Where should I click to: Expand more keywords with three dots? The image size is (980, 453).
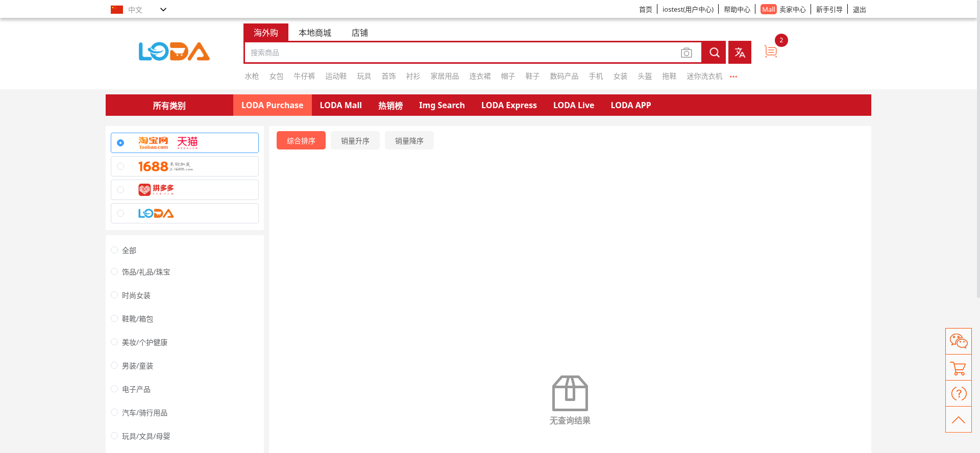pos(733,77)
